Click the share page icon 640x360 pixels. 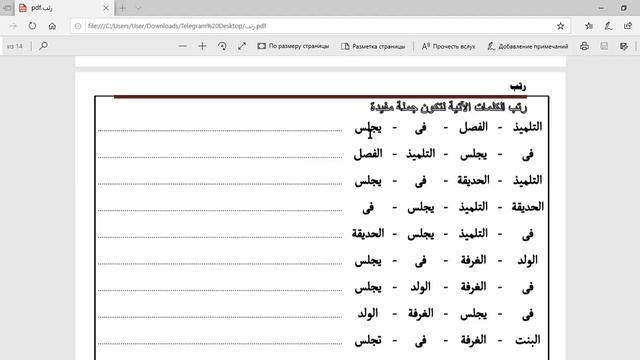pyautogui.click(x=628, y=26)
